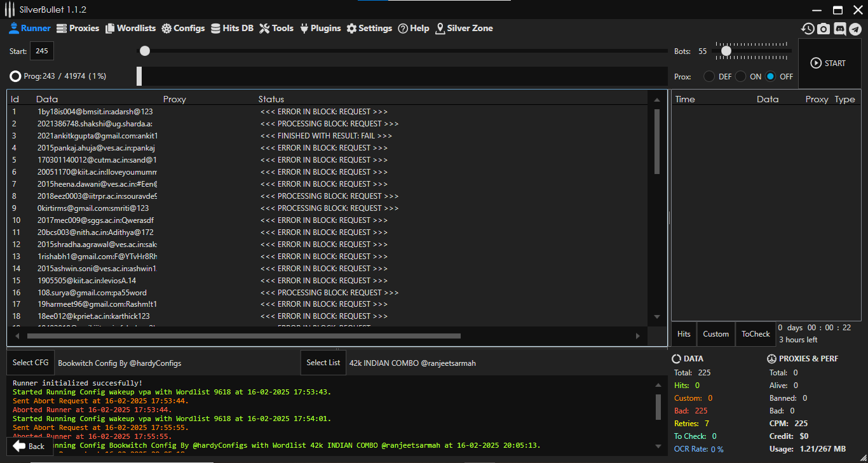Click the data list scroll-up arrow
This screenshot has height=463, width=868.
pos(657,100)
